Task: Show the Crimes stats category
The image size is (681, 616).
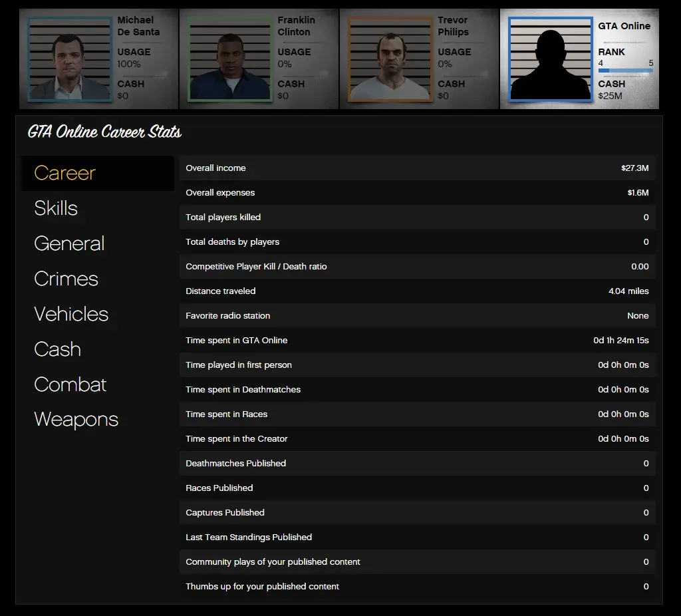Action: click(x=66, y=279)
